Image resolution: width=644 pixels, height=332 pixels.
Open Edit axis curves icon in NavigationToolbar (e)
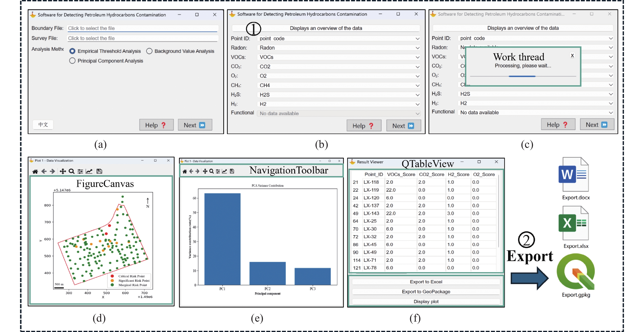point(224,171)
